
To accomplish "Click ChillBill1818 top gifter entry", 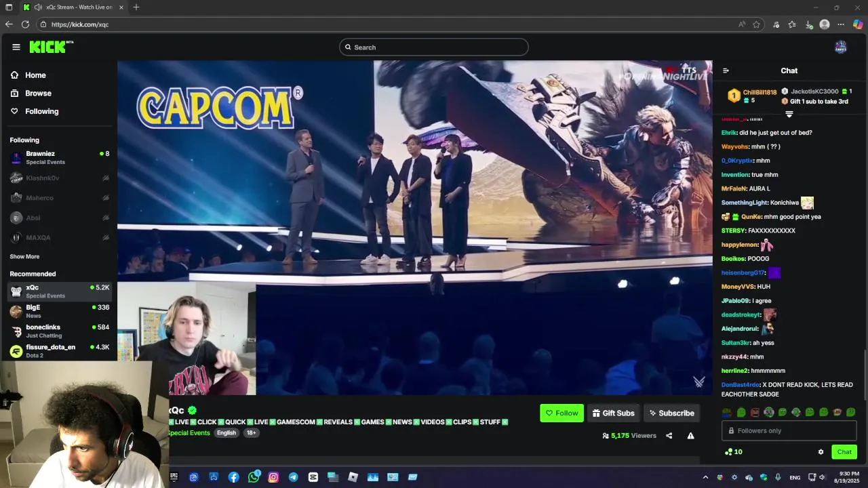I will 752,96.
